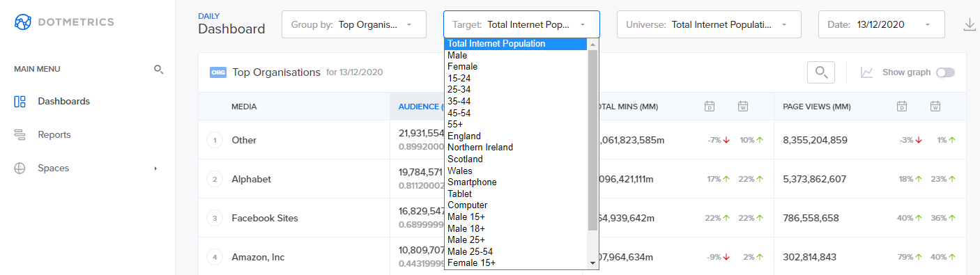Image resolution: width=980 pixels, height=275 pixels.
Task: Click page views value 8,355,204,859
Action: (815, 140)
